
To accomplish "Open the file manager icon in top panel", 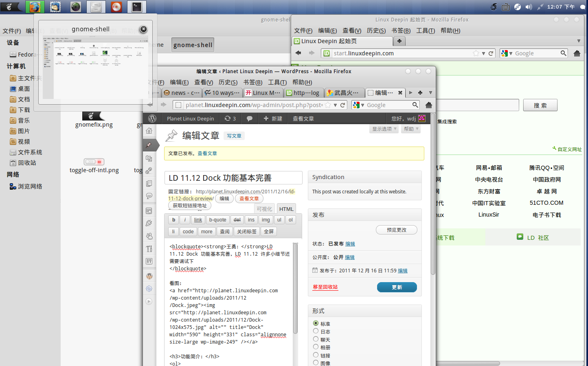I will point(96,7).
